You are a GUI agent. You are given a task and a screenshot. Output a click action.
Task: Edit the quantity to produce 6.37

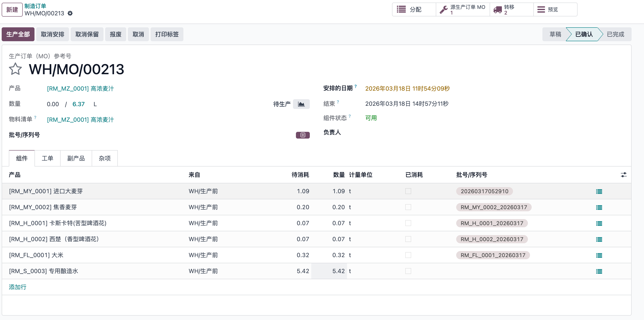pos(78,104)
